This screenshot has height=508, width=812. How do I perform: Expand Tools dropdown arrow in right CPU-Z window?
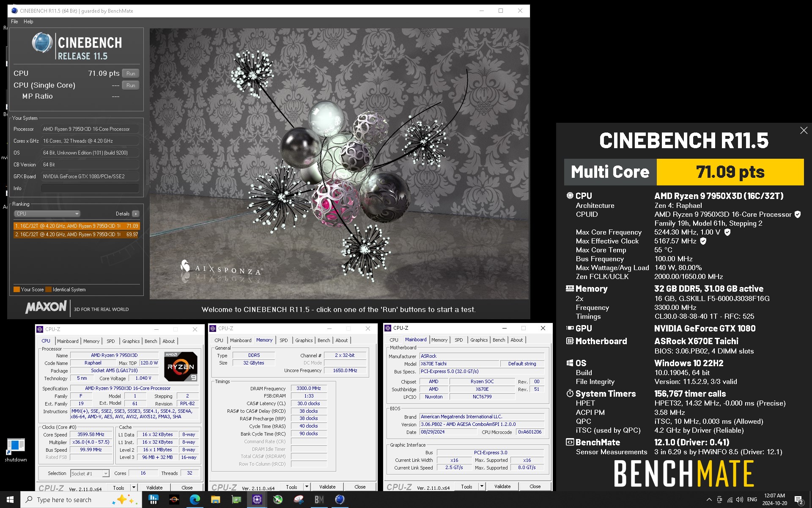pos(482,486)
